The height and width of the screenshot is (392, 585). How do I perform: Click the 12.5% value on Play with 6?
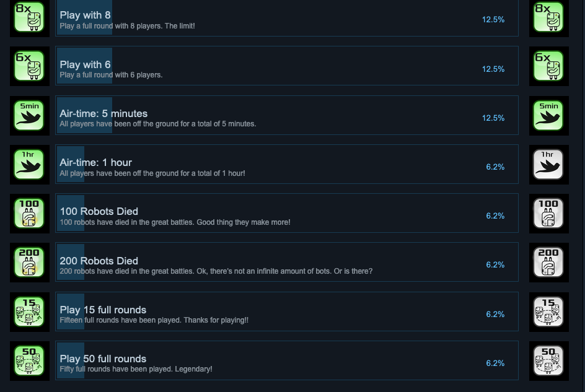pyautogui.click(x=493, y=69)
